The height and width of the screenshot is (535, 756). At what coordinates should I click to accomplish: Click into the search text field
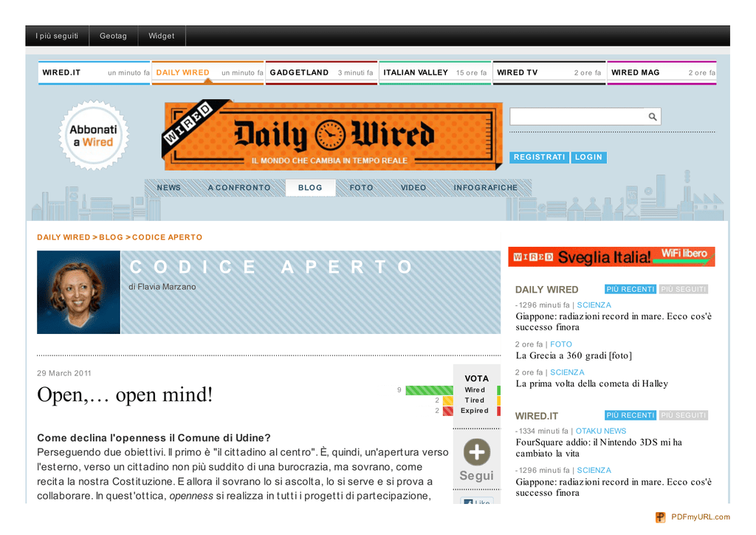click(576, 117)
